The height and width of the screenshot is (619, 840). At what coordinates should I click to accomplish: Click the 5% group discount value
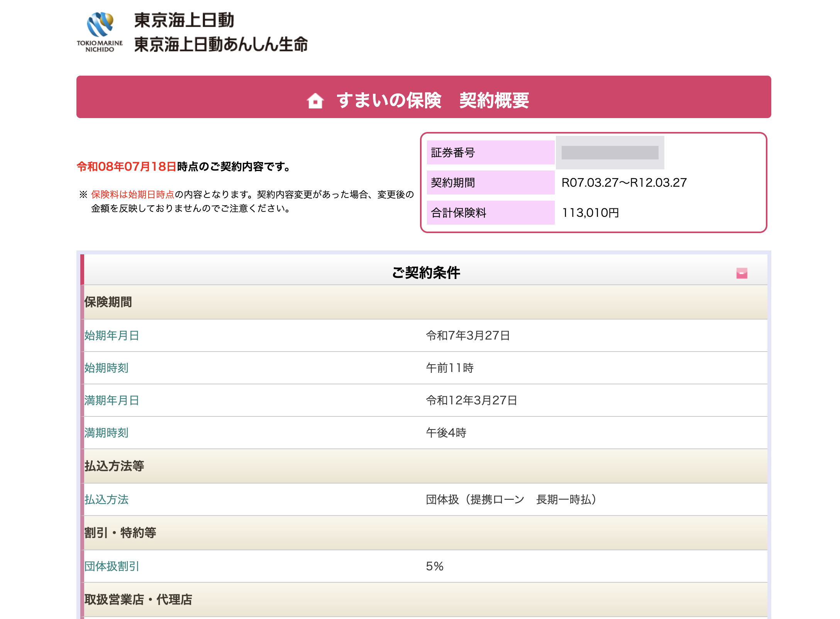(x=435, y=566)
